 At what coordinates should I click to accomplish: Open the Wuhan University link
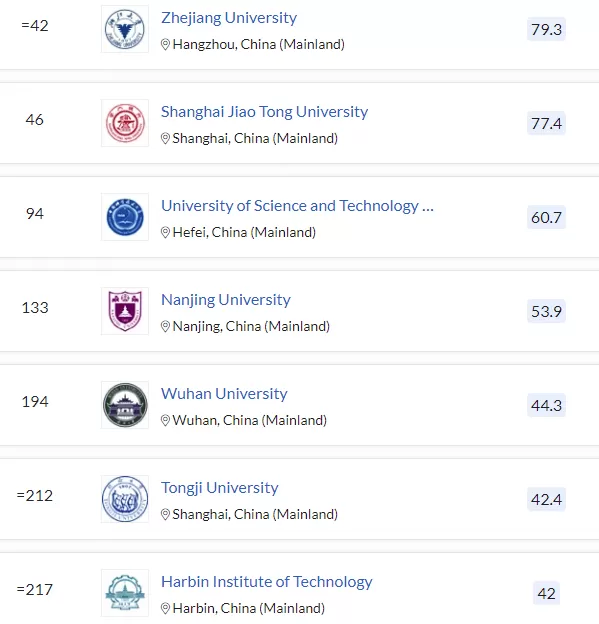tap(224, 394)
